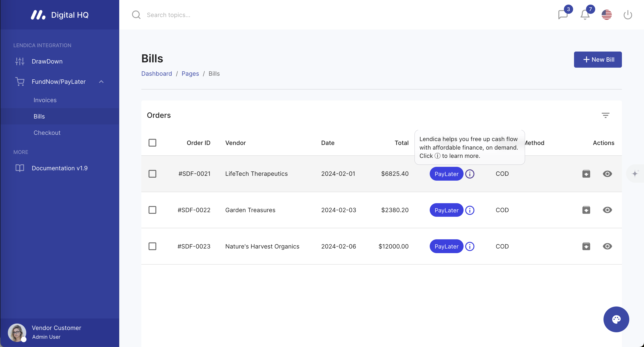
Task: Open DrawDown in the sidebar
Action: pos(47,61)
